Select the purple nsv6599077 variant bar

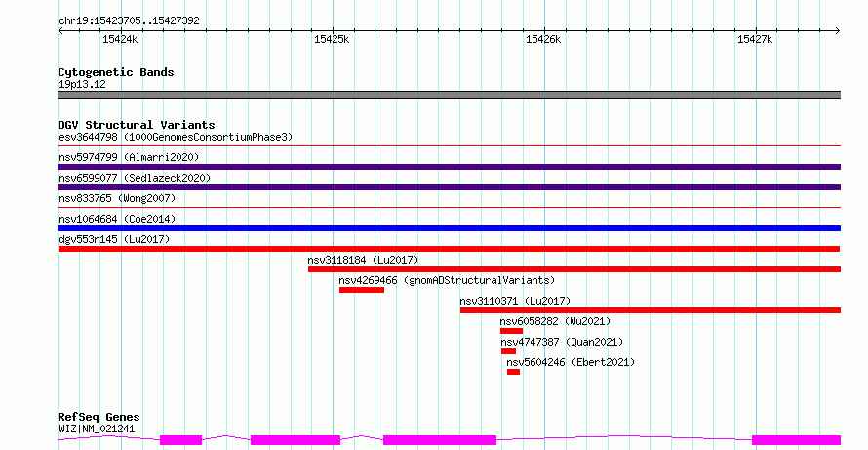pyautogui.click(x=449, y=187)
